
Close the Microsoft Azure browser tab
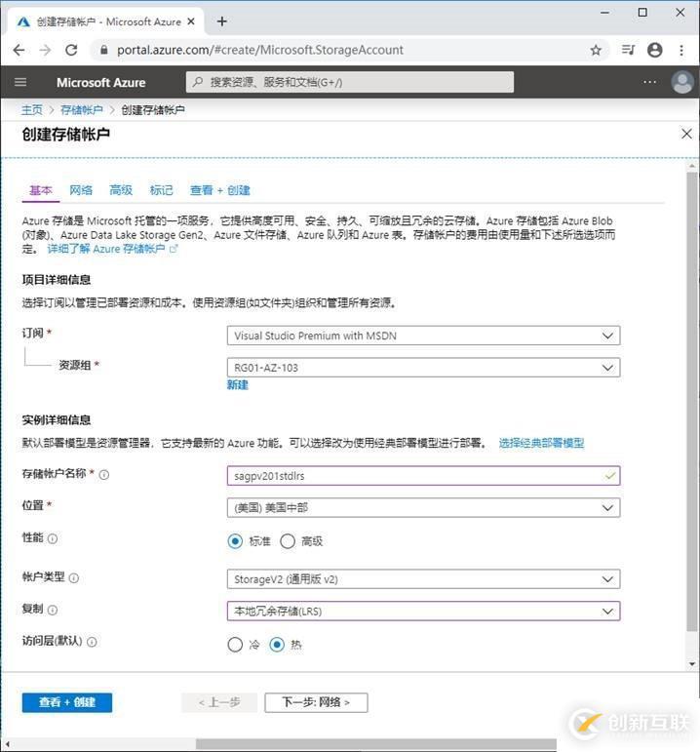tap(191, 21)
